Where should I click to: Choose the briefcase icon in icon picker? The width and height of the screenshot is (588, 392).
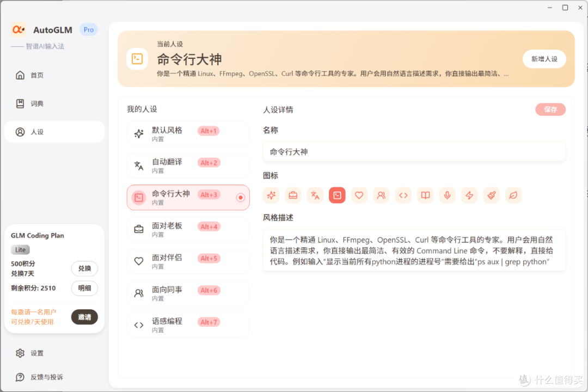[x=293, y=195]
